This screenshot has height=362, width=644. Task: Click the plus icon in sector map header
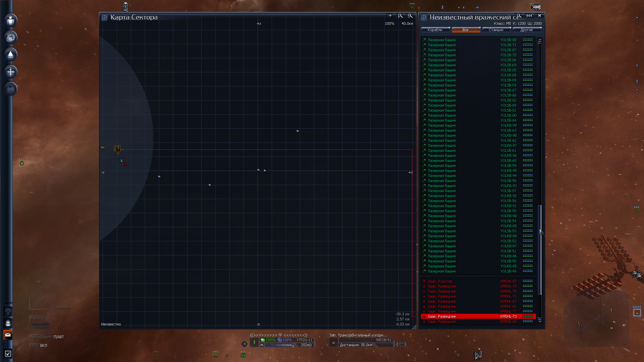point(390,15)
